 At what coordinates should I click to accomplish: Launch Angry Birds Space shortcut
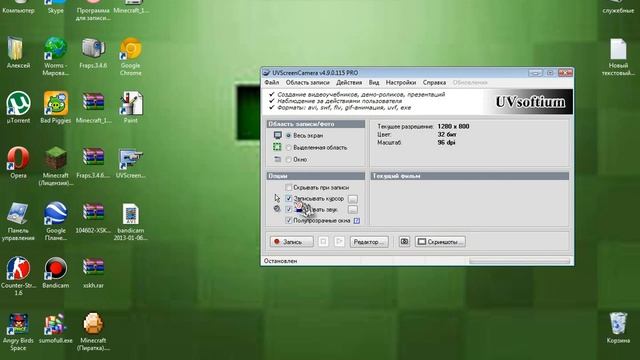pos(18,324)
